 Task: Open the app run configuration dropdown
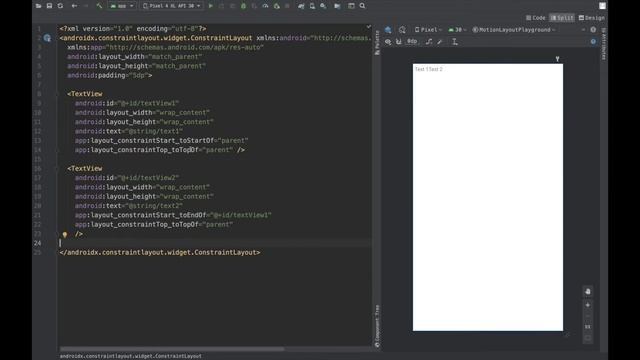click(x=122, y=6)
